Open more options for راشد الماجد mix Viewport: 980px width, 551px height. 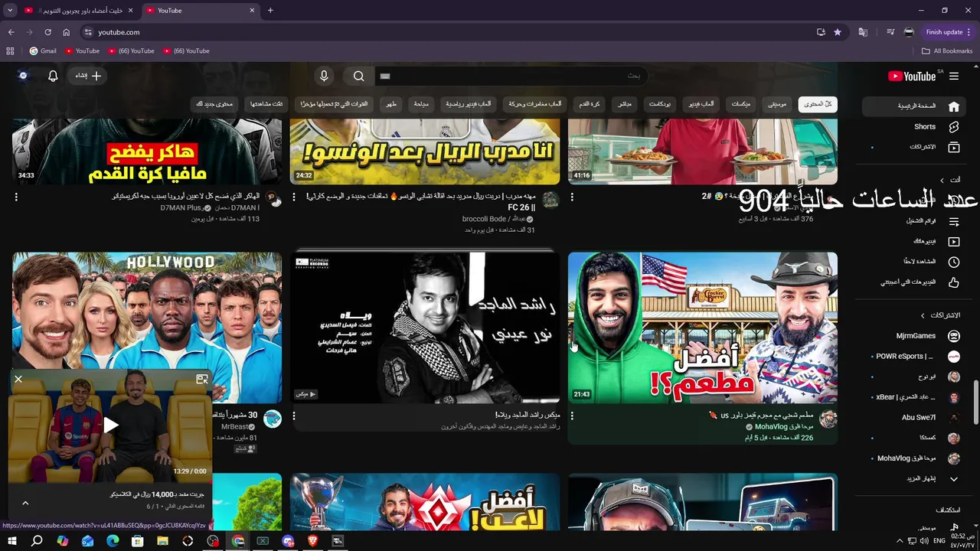click(294, 416)
